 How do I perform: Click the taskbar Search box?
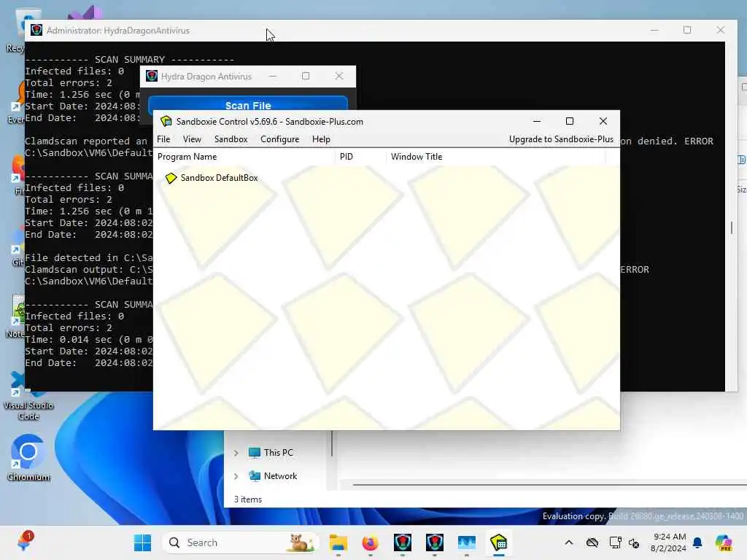(241, 542)
